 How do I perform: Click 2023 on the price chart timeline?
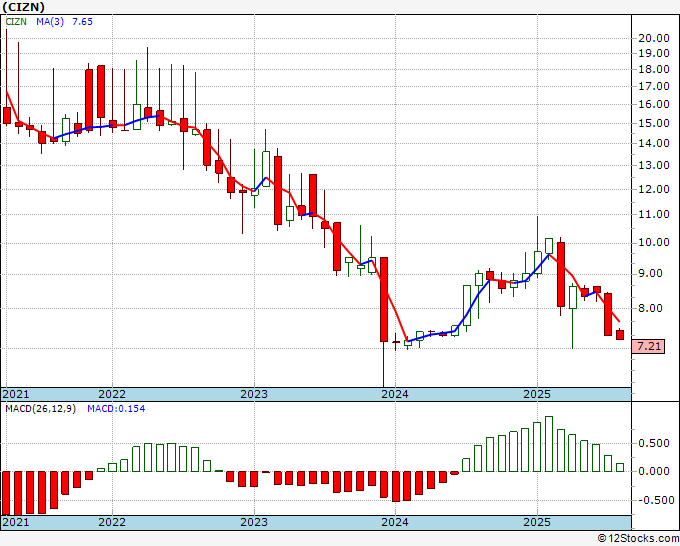[254, 394]
